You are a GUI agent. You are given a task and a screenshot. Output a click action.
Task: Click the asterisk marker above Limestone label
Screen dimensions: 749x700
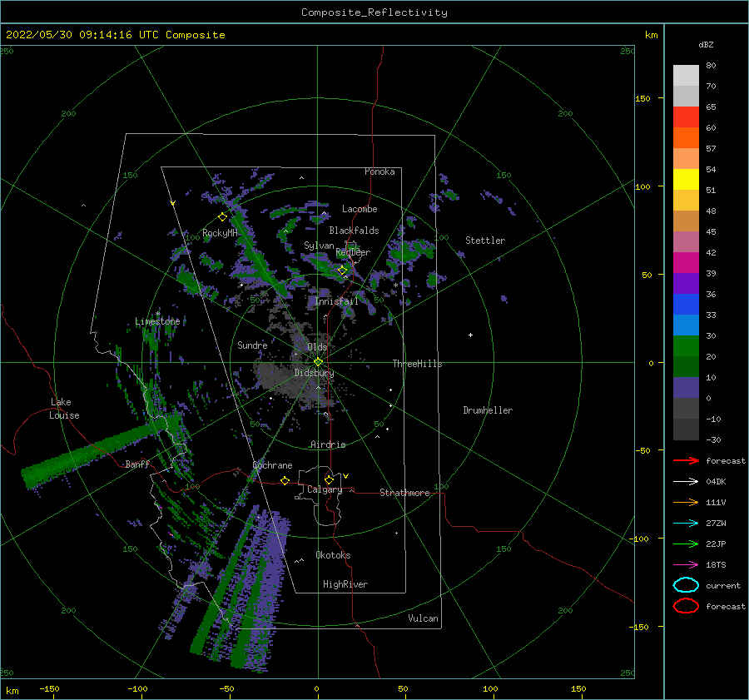[158, 314]
